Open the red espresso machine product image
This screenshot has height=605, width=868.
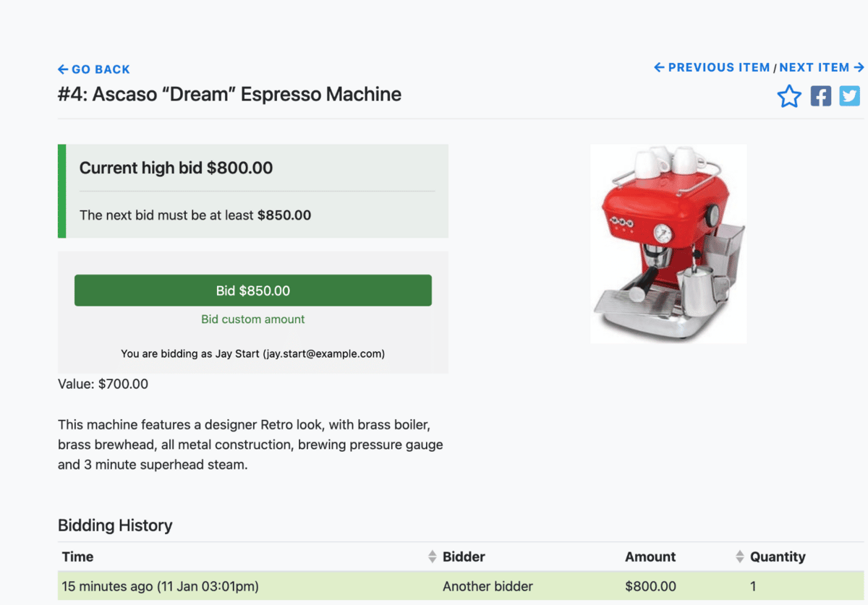pyautogui.click(x=668, y=244)
